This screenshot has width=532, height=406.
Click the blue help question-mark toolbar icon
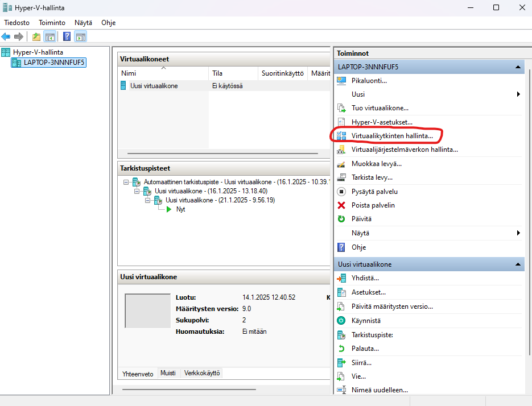click(67, 36)
